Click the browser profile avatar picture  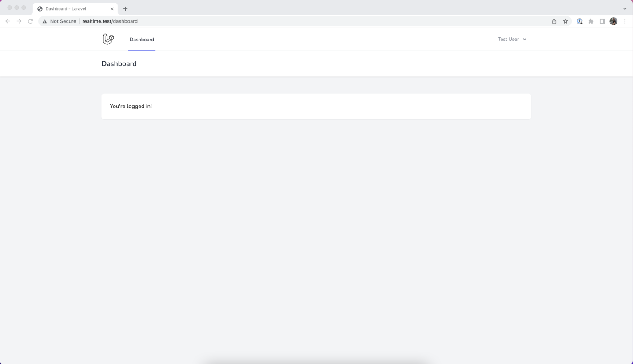click(x=613, y=21)
